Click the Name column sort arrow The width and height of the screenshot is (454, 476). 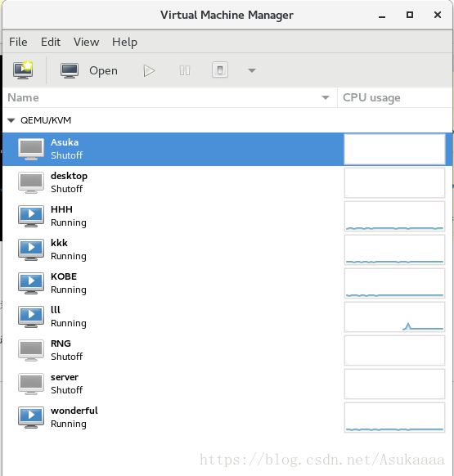(326, 97)
